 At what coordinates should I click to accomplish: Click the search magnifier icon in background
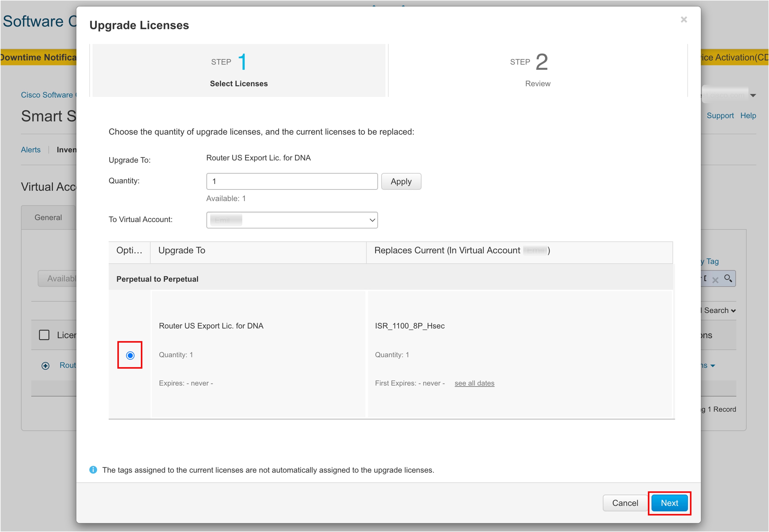pos(728,278)
